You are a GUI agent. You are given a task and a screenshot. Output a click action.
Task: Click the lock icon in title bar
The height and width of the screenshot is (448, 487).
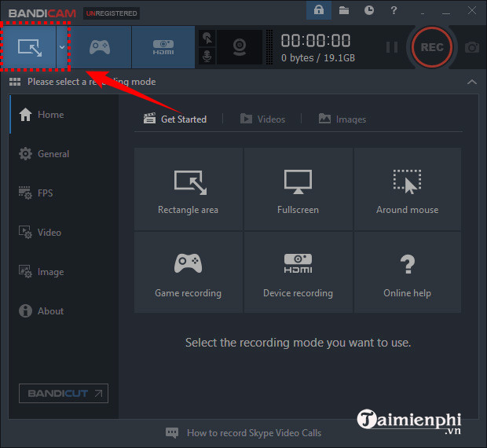click(x=319, y=10)
